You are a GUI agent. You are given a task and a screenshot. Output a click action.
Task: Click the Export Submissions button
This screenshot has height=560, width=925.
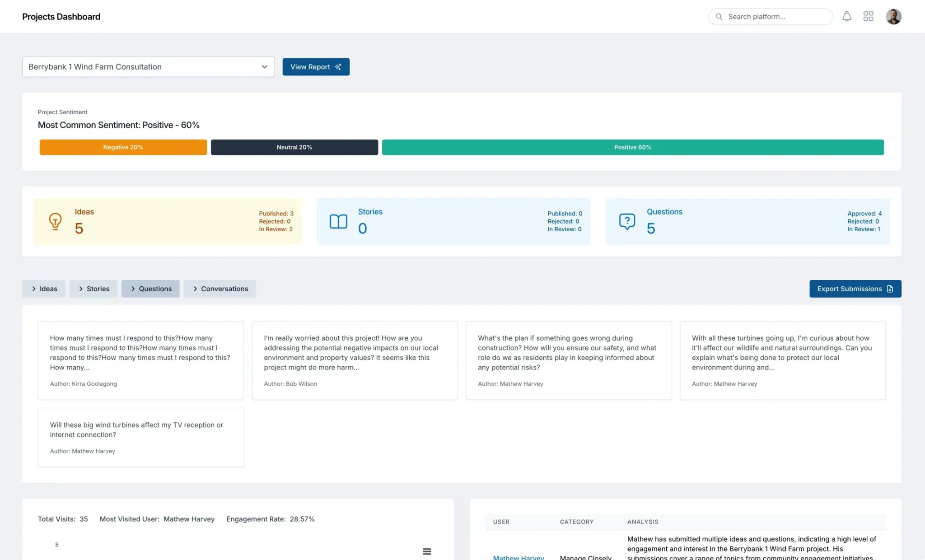(855, 289)
